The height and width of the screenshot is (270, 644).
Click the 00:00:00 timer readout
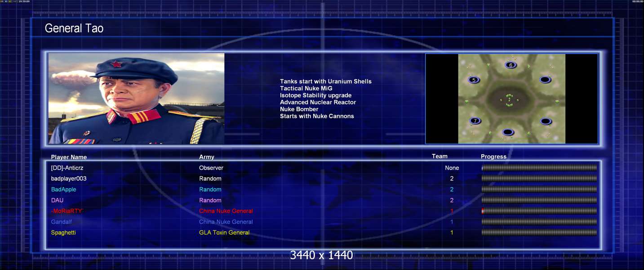[x=638, y=1]
